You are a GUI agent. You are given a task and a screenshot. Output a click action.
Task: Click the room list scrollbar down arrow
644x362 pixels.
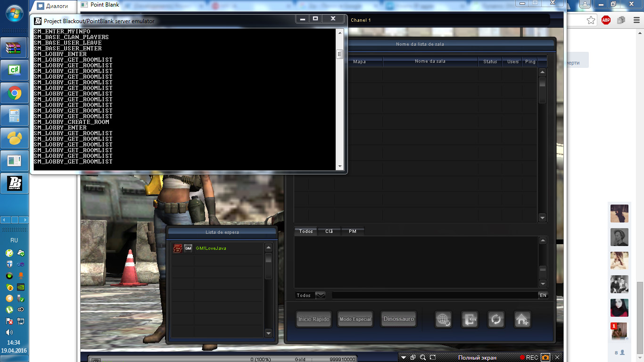[542, 218]
